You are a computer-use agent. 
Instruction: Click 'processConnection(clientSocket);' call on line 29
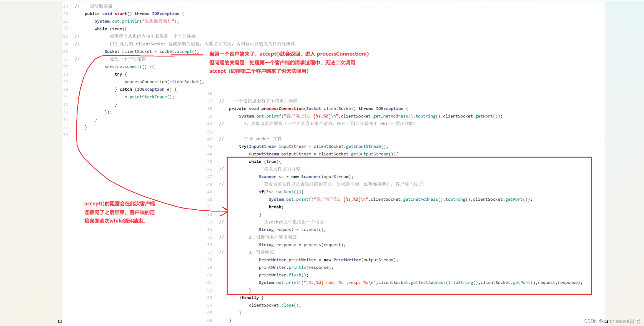pos(164,82)
